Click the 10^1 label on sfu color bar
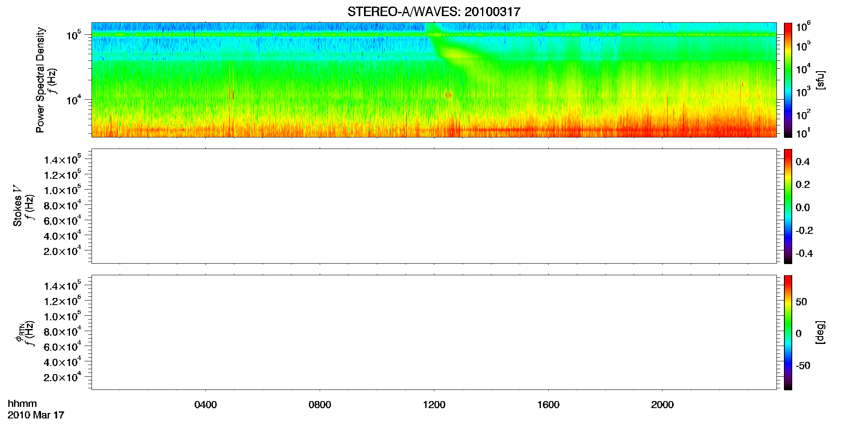Image resolution: width=868 pixels, height=447 pixels. click(803, 133)
